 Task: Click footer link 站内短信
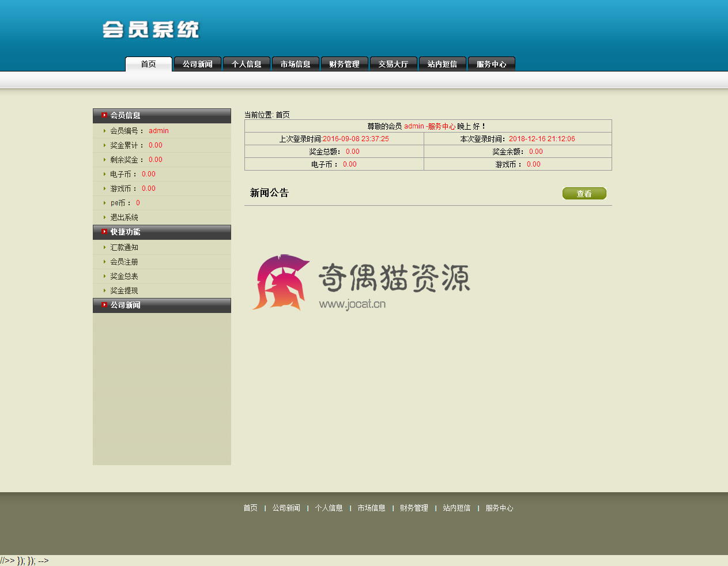[x=457, y=508]
